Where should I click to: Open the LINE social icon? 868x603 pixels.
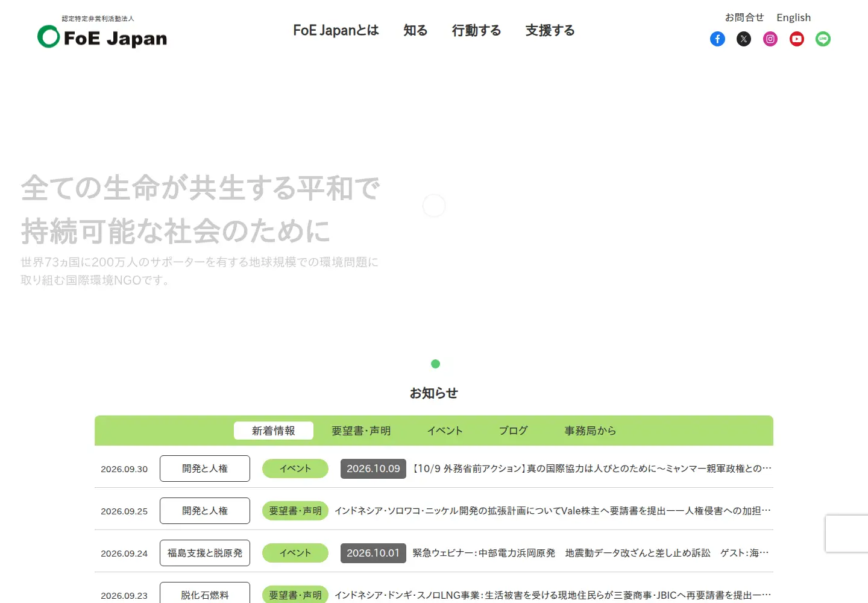pos(823,39)
